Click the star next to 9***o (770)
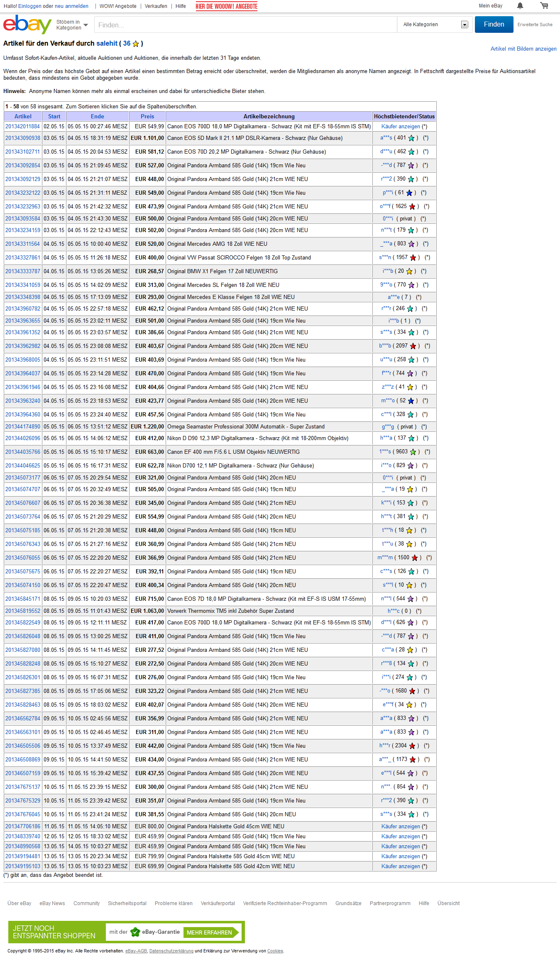Image resolution: width=560 pixels, height=974 pixels. click(411, 285)
